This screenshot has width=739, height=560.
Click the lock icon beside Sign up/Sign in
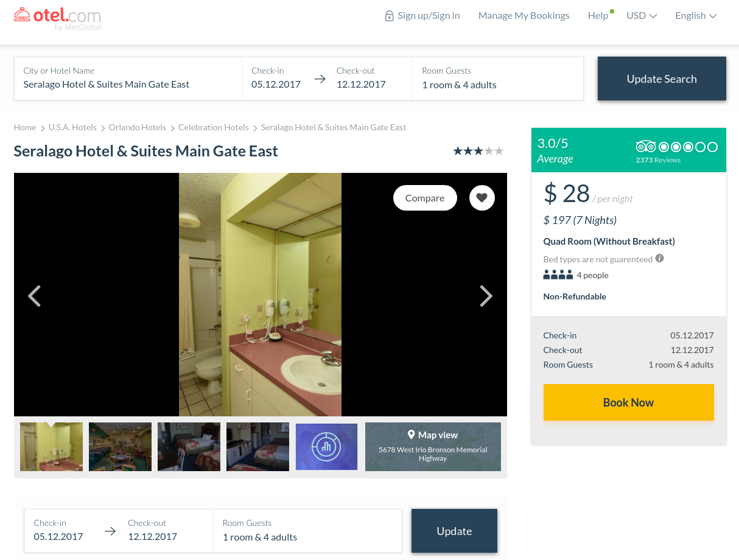click(x=390, y=16)
